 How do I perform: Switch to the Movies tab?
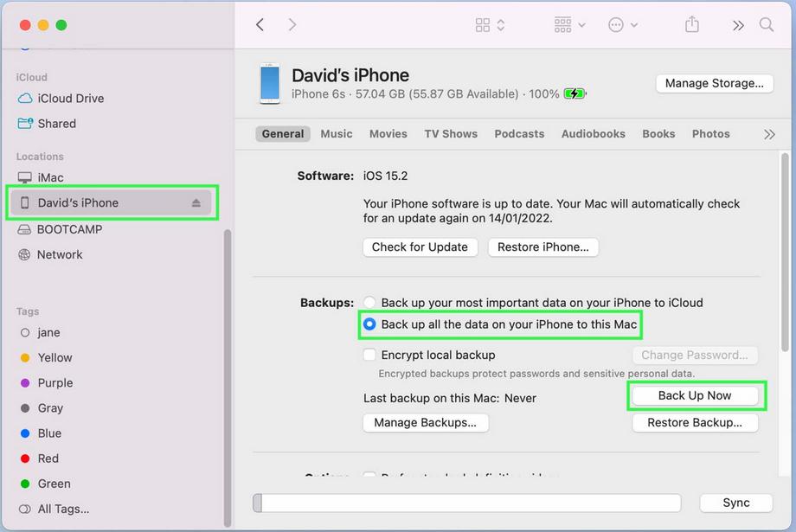click(388, 134)
